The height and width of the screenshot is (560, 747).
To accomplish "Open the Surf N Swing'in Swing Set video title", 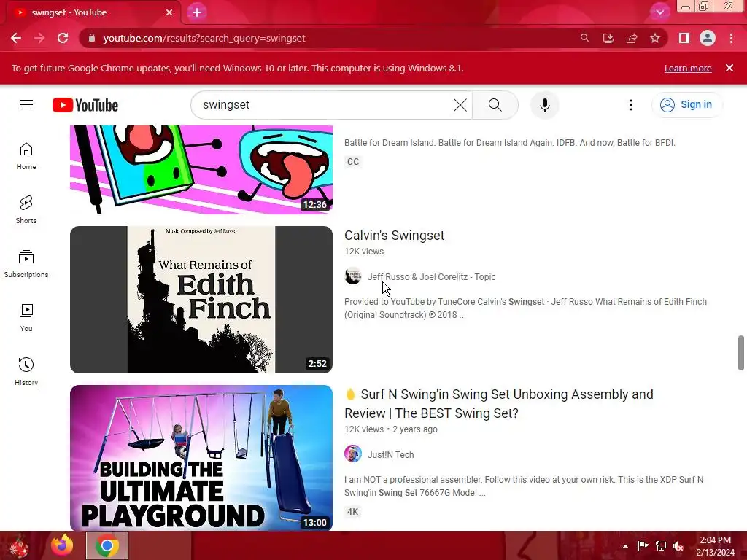I will [499, 404].
